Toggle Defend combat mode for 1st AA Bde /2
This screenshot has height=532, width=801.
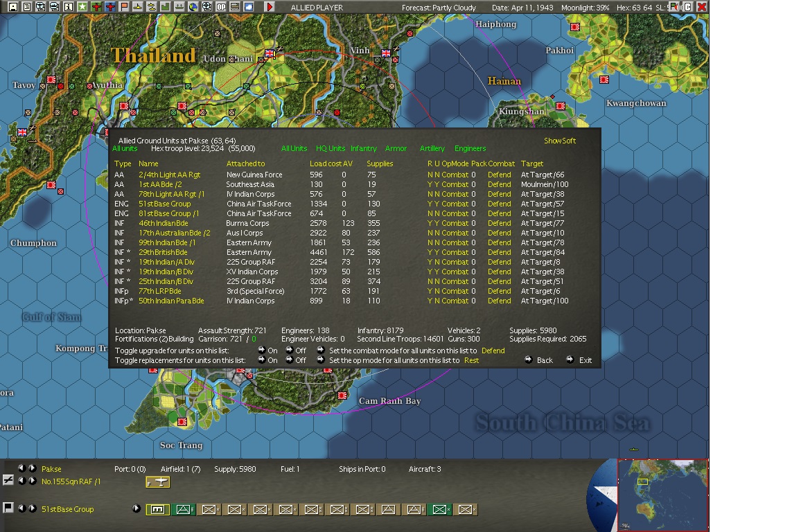pyautogui.click(x=499, y=184)
